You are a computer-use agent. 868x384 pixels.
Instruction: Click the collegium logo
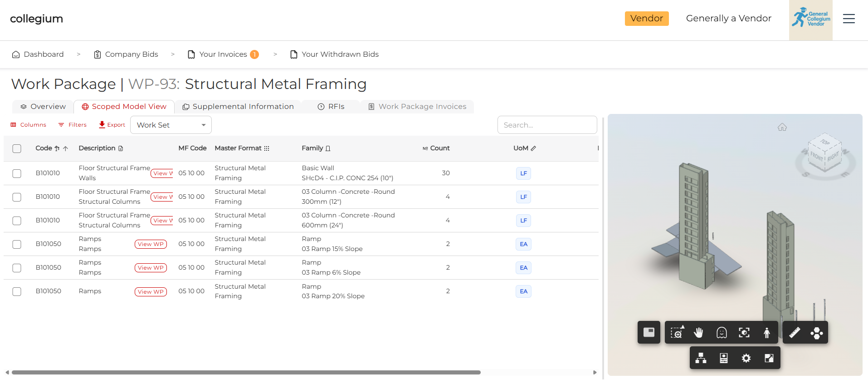pyautogui.click(x=36, y=19)
